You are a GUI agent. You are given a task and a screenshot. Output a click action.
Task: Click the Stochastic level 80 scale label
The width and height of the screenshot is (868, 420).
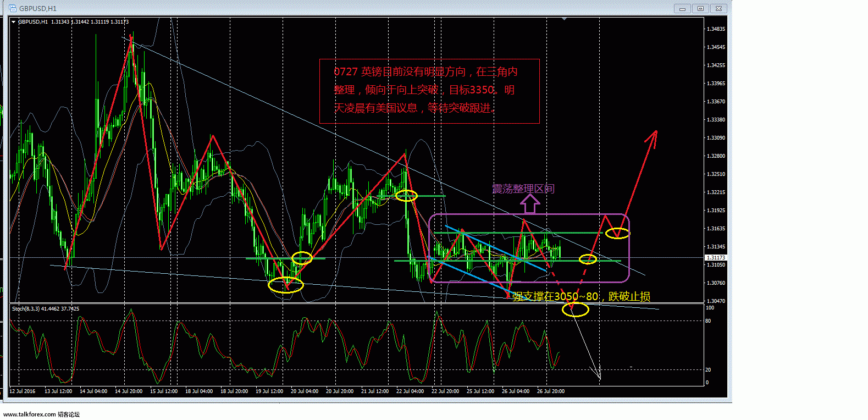click(708, 320)
